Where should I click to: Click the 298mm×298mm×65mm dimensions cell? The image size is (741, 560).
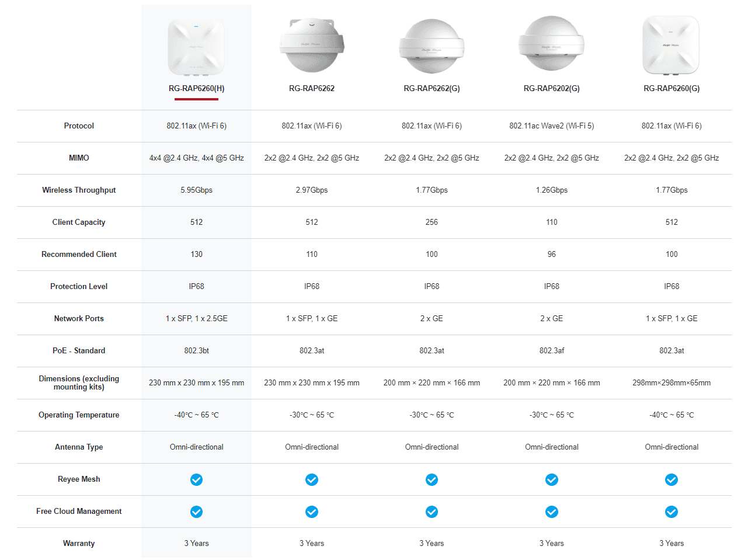point(672,382)
